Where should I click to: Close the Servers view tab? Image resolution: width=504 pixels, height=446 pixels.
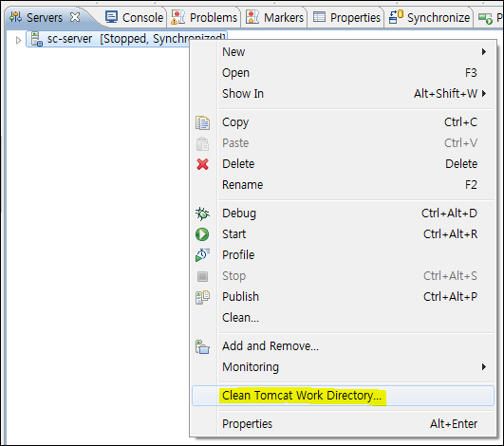75,17
